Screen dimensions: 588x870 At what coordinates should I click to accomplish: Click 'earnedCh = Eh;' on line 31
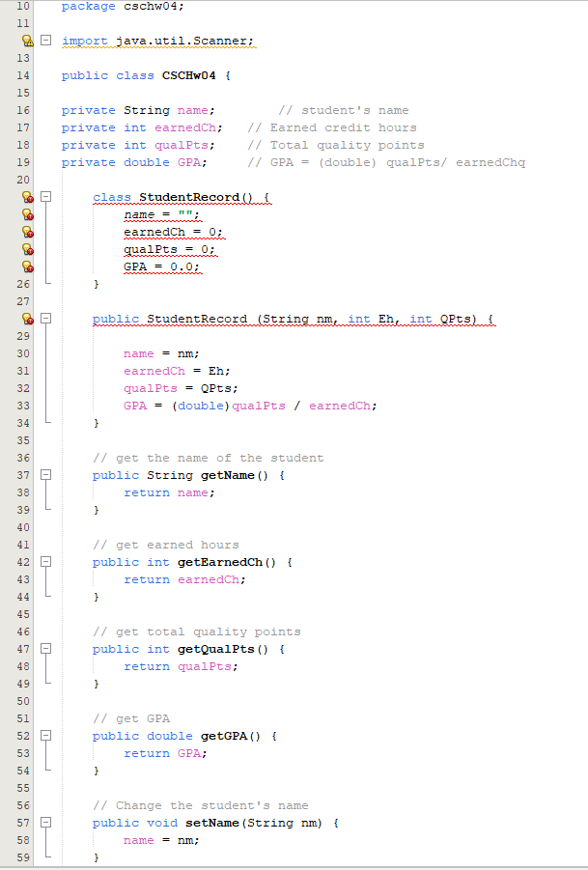[x=177, y=371]
